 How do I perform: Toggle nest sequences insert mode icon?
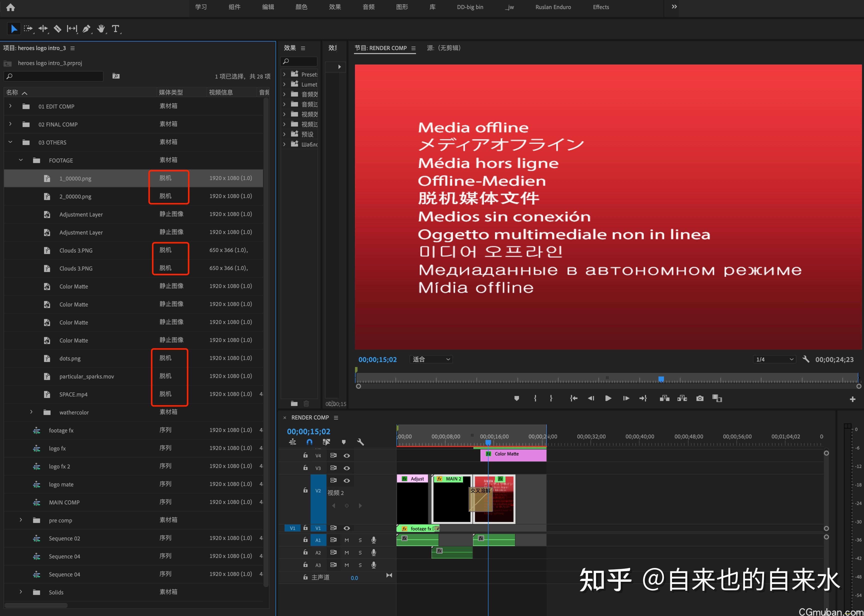(x=292, y=442)
